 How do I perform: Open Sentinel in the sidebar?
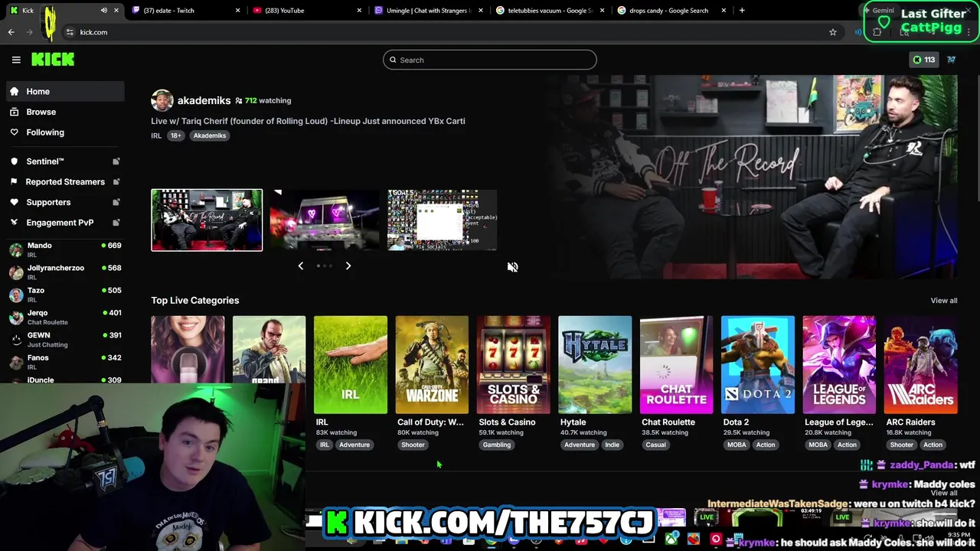(x=64, y=161)
